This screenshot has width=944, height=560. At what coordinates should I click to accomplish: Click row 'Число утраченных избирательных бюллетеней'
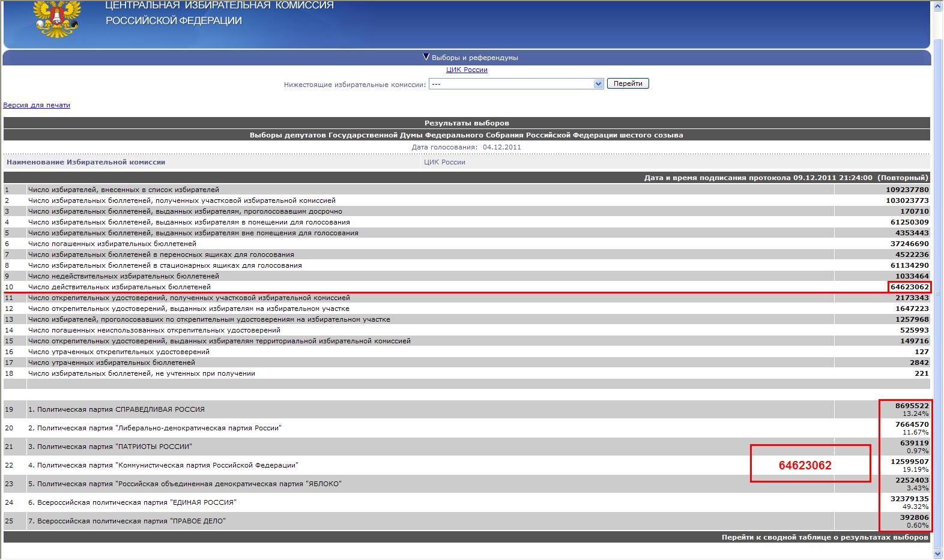[467, 363]
